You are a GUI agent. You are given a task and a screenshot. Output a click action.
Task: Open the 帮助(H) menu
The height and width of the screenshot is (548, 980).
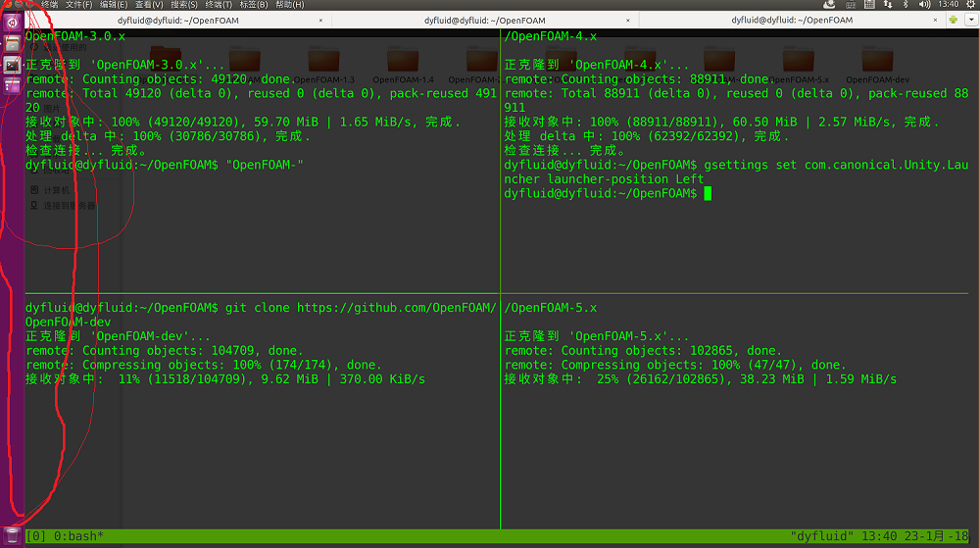pos(289,4)
